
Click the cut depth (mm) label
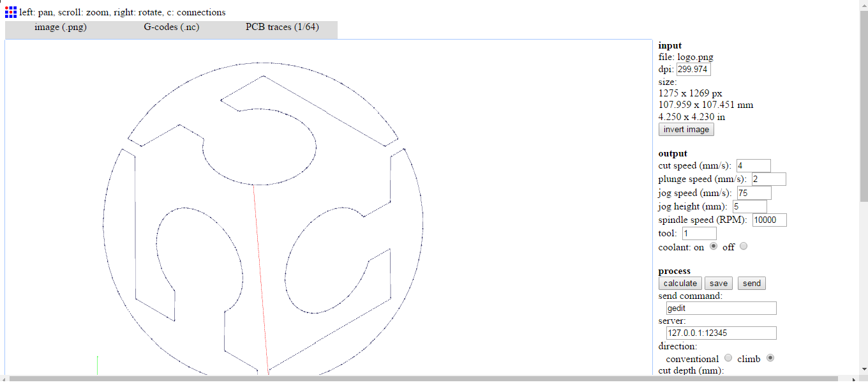point(691,370)
